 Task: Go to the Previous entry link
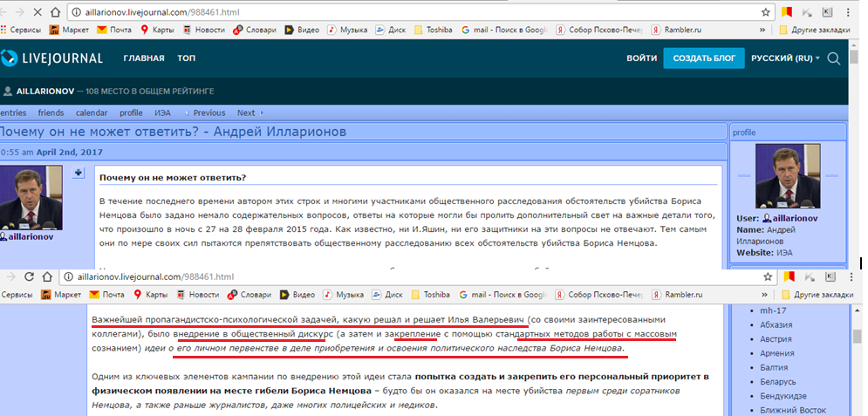(205, 113)
